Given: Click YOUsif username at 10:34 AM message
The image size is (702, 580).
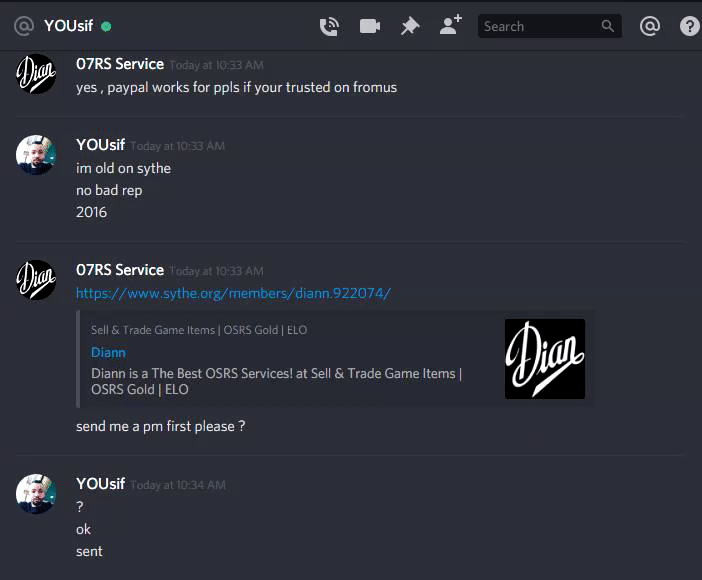Looking at the screenshot, I should [x=100, y=484].
